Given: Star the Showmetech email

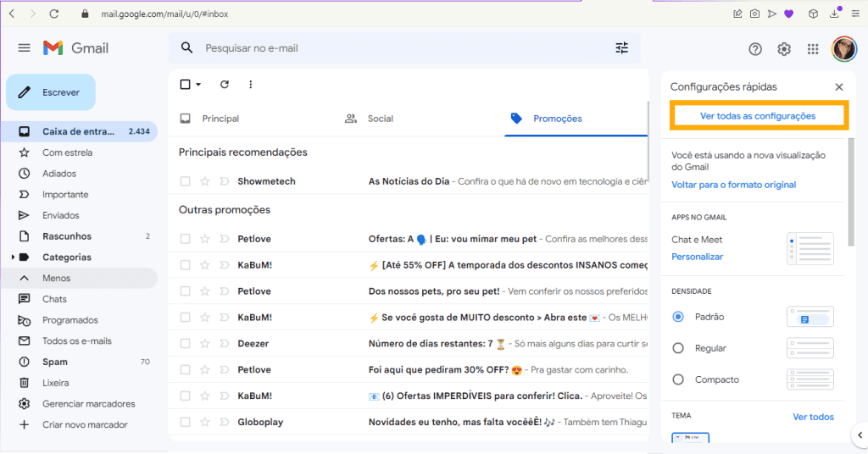Looking at the screenshot, I should (205, 181).
